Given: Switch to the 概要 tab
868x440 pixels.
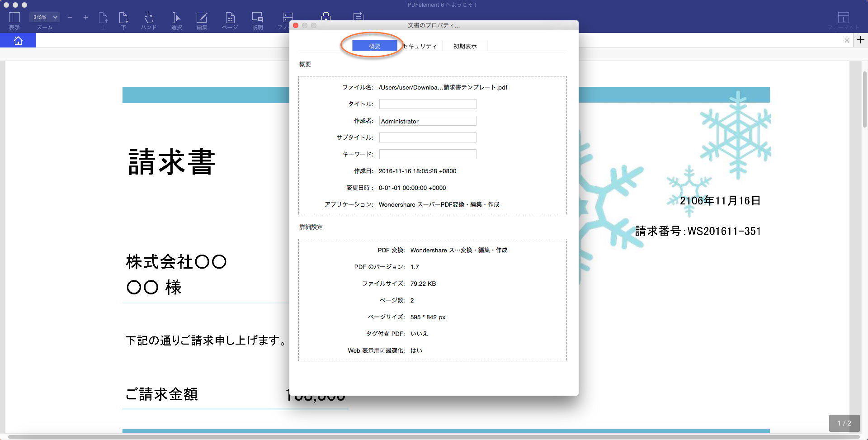Looking at the screenshot, I should 374,46.
